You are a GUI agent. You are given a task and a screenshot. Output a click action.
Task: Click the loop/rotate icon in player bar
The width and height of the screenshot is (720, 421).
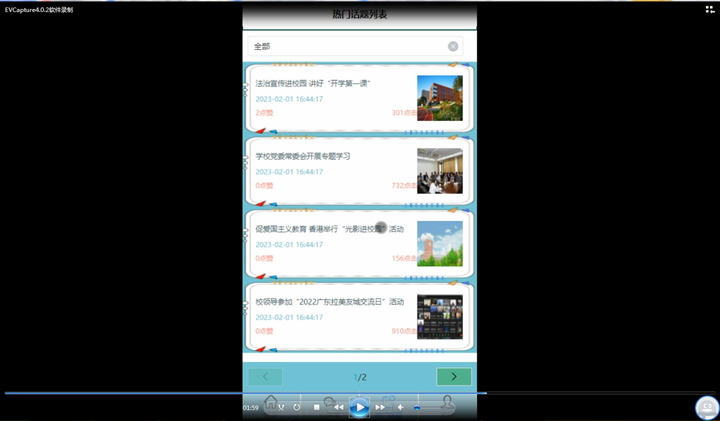(297, 407)
